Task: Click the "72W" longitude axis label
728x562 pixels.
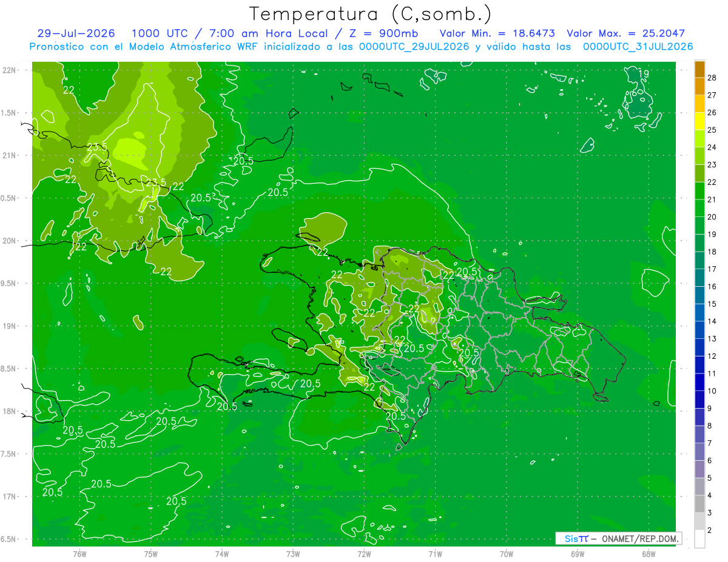Action: tap(364, 554)
